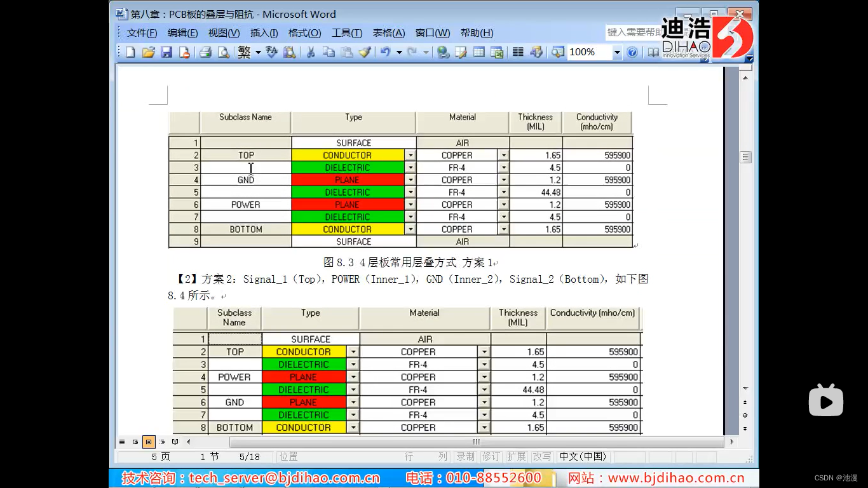The height and width of the screenshot is (488, 868).
Task: Open the 视图(V) menu
Action: [x=224, y=33]
